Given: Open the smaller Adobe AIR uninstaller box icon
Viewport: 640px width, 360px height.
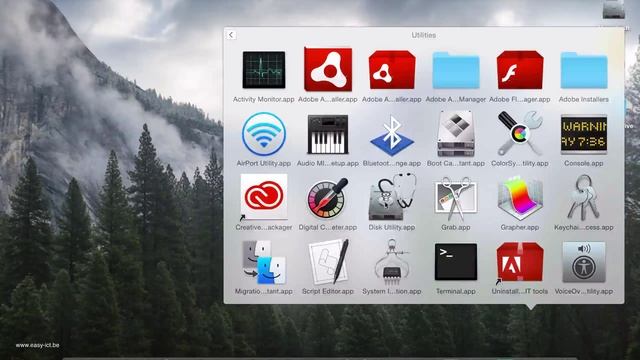Looking at the screenshot, I should (x=392, y=70).
